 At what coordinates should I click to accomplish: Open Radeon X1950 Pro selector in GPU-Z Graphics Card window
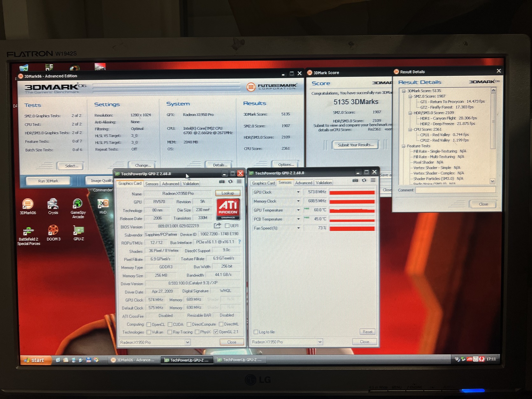154,342
